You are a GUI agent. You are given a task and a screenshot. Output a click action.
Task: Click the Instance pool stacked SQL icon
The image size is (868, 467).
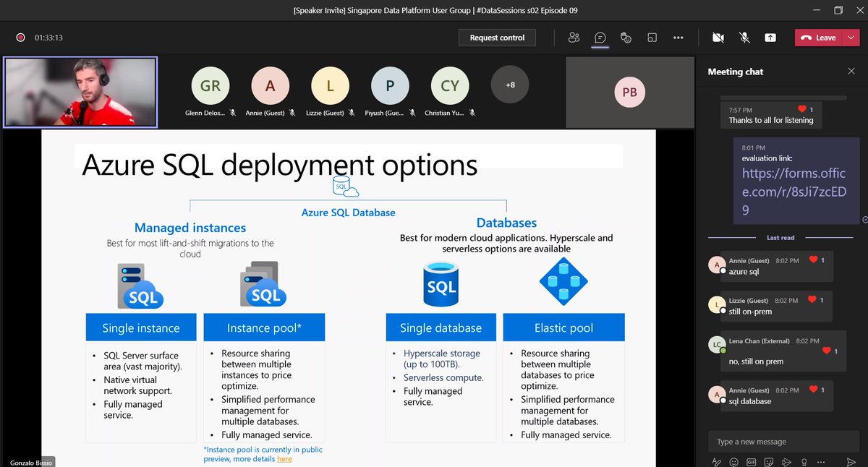263,284
